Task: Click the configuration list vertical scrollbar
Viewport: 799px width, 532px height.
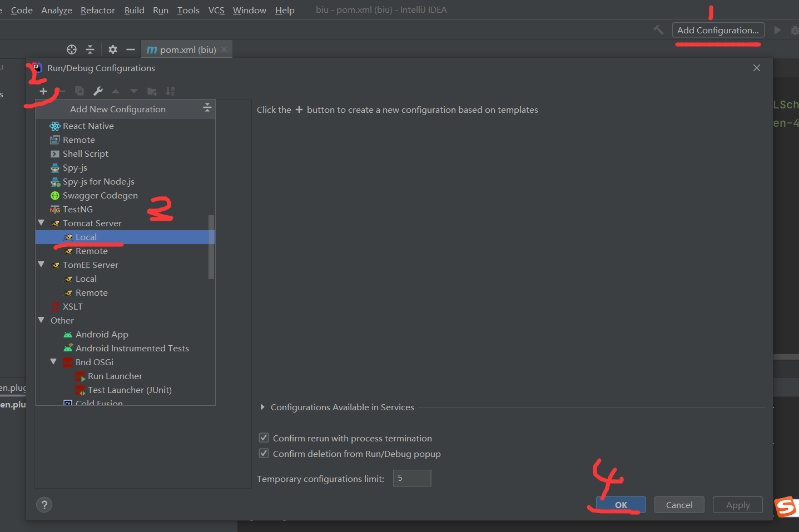Action: point(211,247)
